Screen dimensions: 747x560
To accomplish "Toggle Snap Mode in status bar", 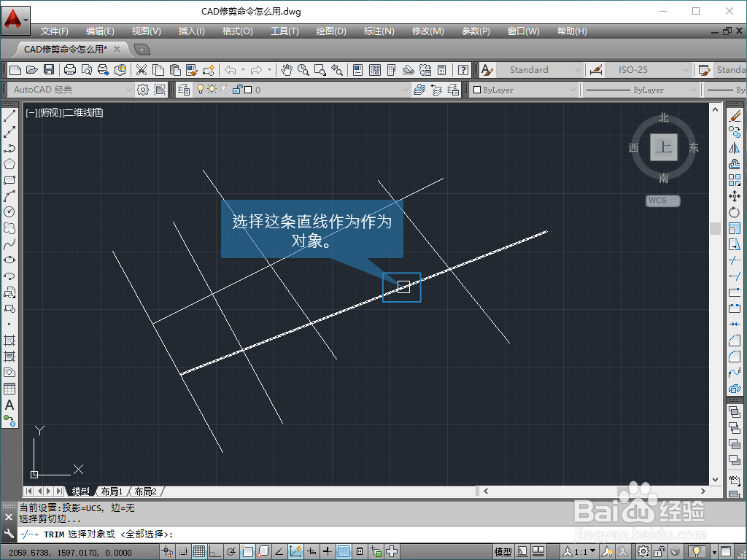I will click(183, 552).
